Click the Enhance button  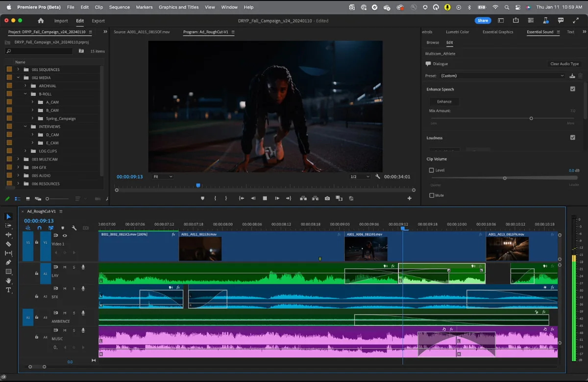444,101
